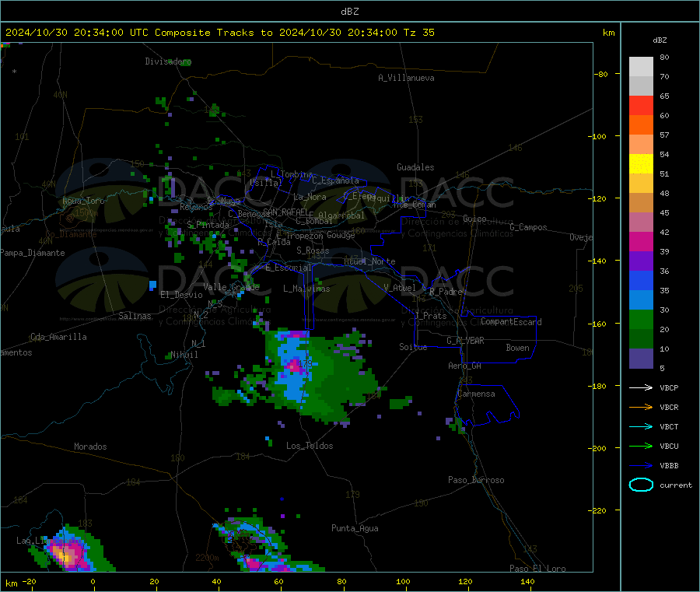The height and width of the screenshot is (592, 700).
Task: Click the white VBCP arrow in legend
Action: (641, 387)
